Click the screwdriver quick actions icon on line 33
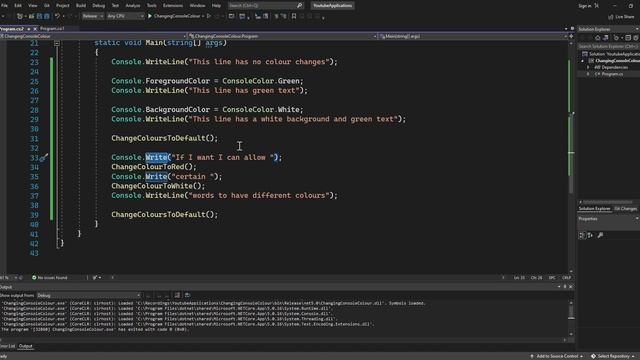The width and height of the screenshot is (640, 360). 44,158
